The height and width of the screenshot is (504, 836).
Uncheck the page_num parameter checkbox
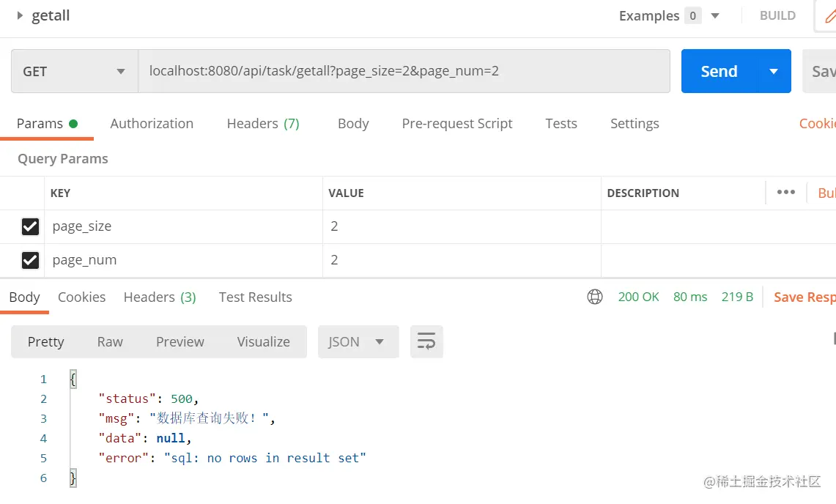tap(30, 260)
